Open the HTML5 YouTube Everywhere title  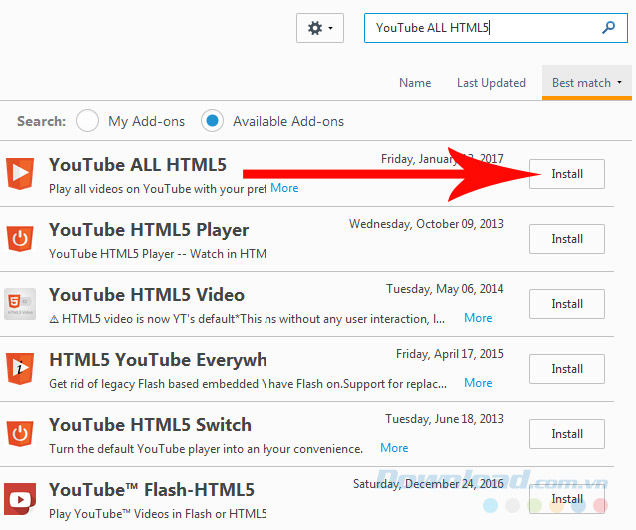coord(157,360)
